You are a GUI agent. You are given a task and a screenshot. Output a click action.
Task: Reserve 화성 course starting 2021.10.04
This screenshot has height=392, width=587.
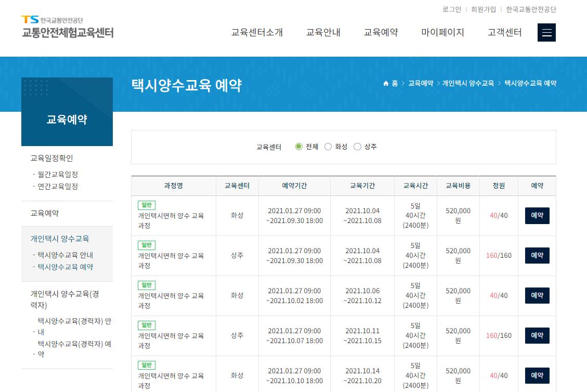[537, 216]
